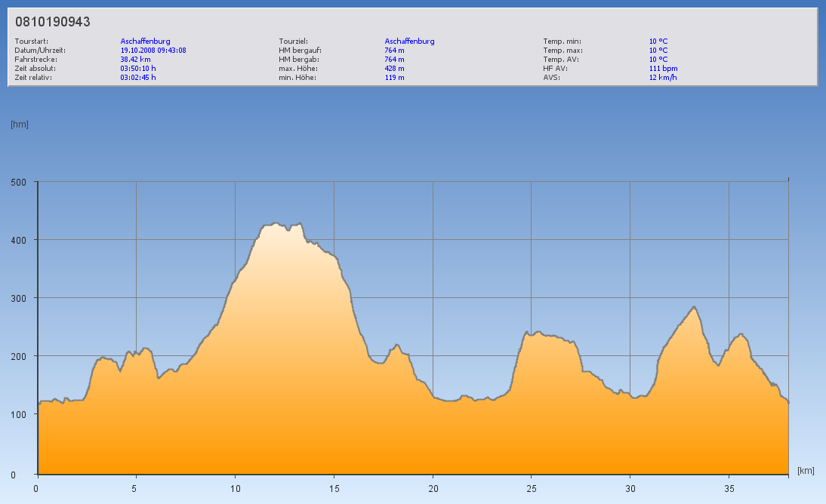The image size is (826, 504).
Task: Select the Zeit absolut value 03:50:10 h
Action: (138, 69)
